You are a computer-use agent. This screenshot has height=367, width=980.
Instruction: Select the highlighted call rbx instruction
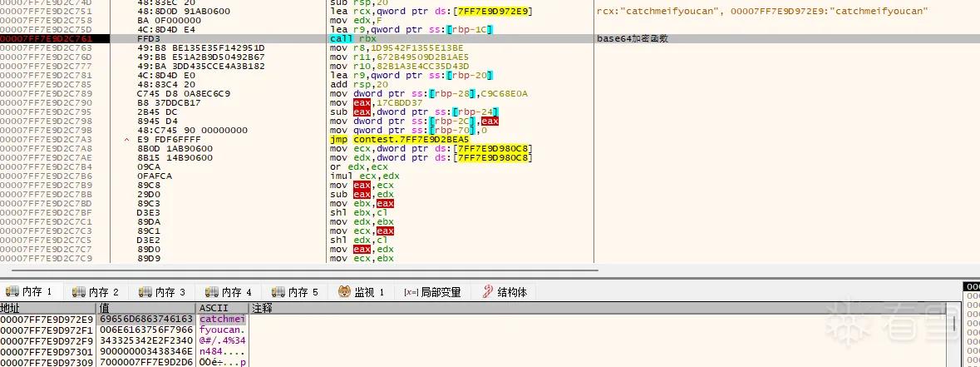point(353,39)
